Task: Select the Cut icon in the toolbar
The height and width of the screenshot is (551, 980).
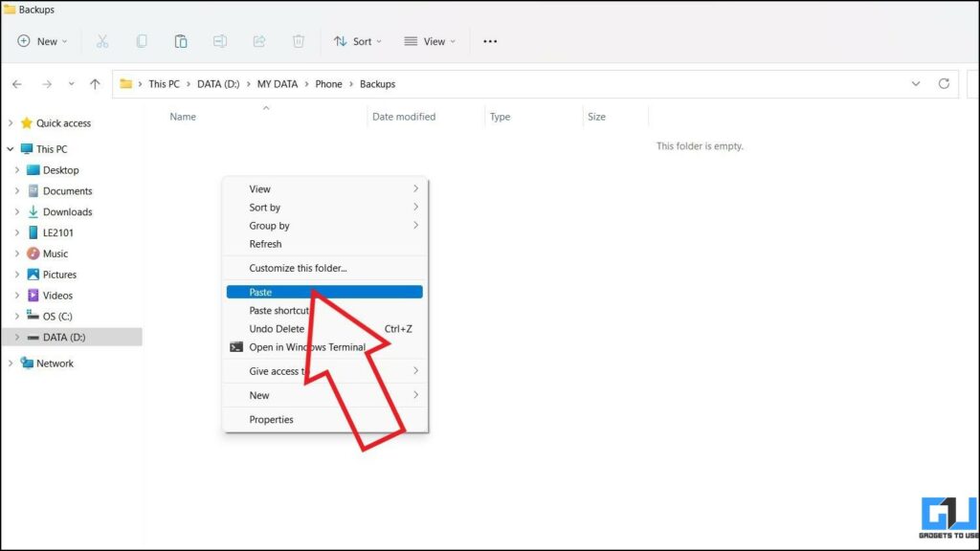Action: tap(102, 41)
